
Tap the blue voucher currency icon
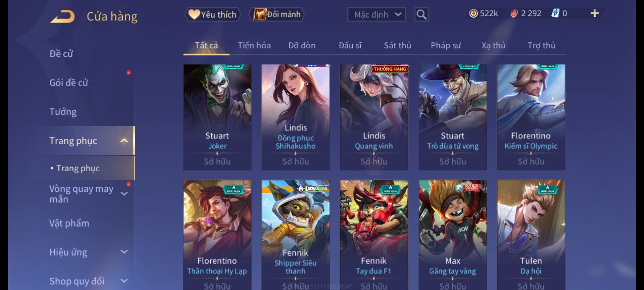point(555,13)
